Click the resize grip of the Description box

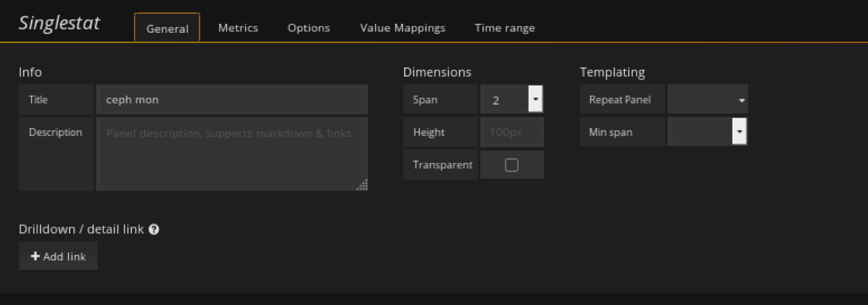click(363, 185)
